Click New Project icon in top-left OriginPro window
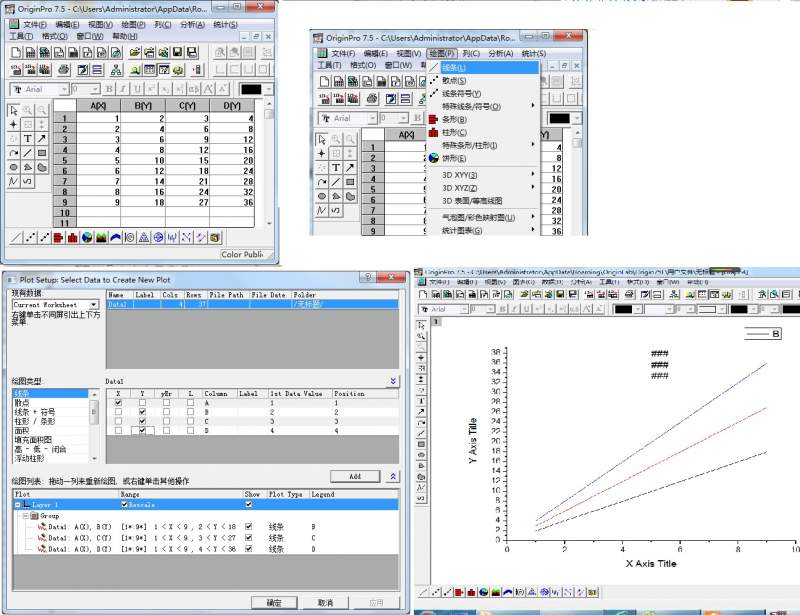Screen dimensions: 800x615 click(16, 53)
